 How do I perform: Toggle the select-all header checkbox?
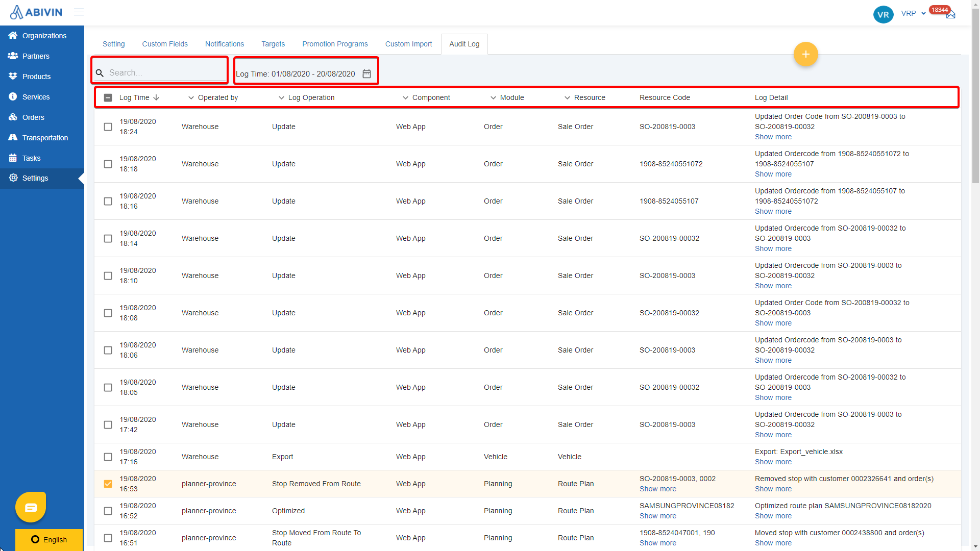(x=108, y=97)
